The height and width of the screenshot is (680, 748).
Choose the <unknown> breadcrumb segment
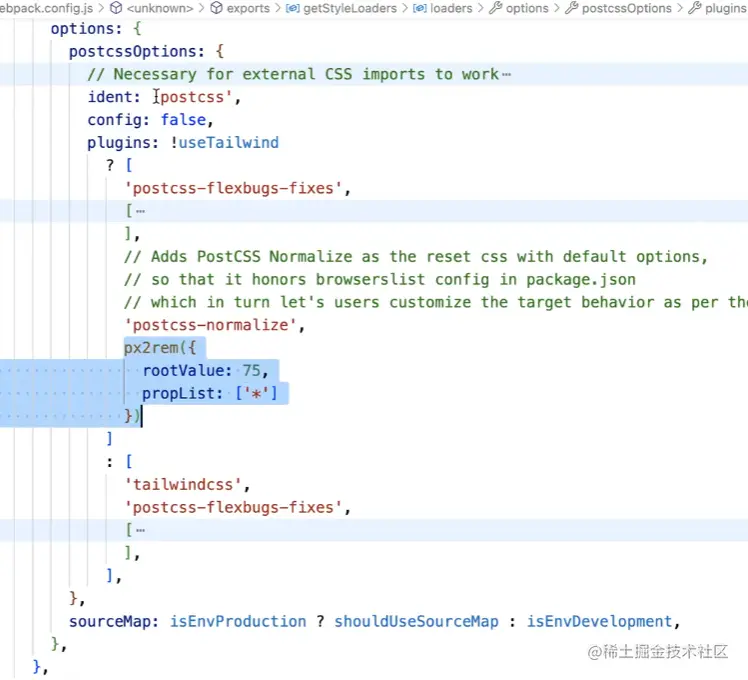[160, 8]
